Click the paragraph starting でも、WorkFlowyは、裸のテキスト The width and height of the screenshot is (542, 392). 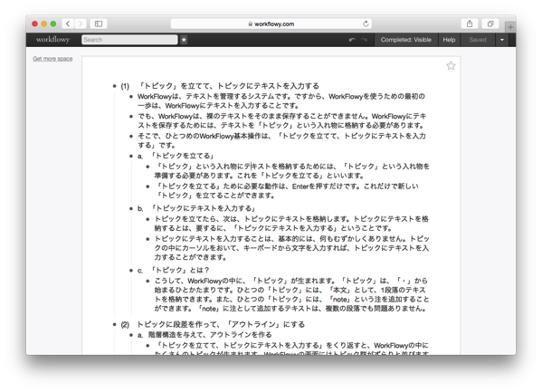coord(282,120)
